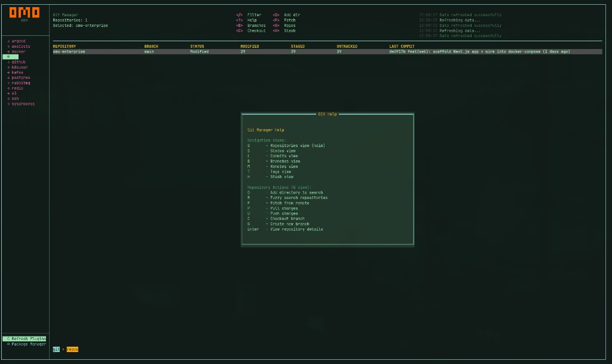
Task: Open the k8suser plugin entry
Action: pyautogui.click(x=20, y=67)
